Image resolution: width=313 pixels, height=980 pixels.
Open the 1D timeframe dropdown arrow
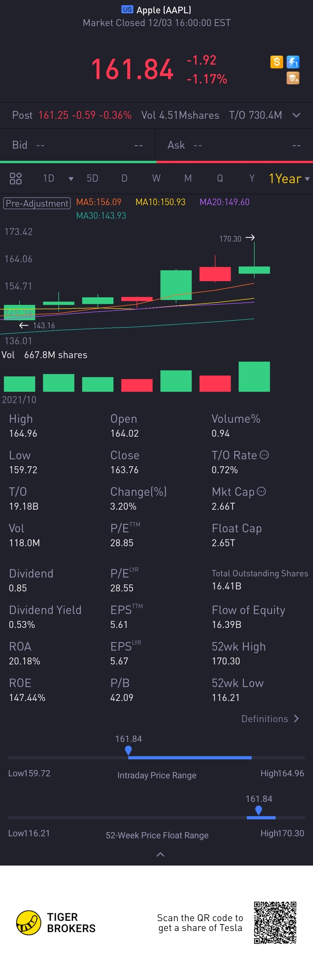[71, 179]
